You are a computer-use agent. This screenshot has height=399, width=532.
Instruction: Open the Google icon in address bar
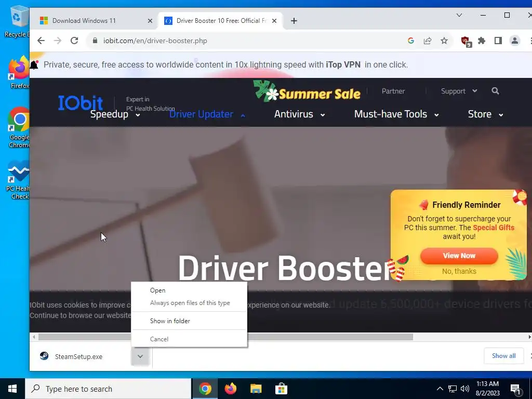tap(411, 41)
